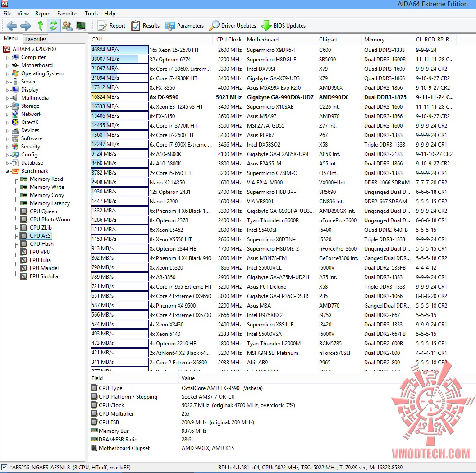476x473 pixels.
Task: Open benchmark Parameters
Action: point(184,26)
